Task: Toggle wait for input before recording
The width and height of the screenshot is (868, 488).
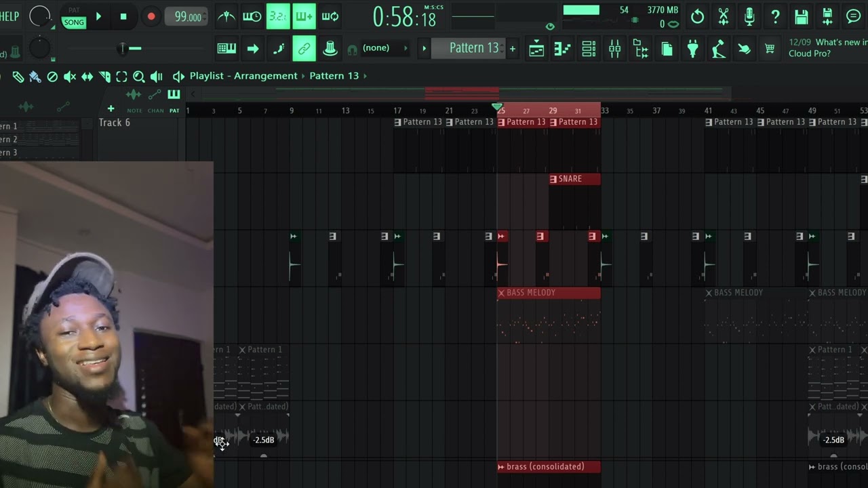Action: [x=252, y=17]
